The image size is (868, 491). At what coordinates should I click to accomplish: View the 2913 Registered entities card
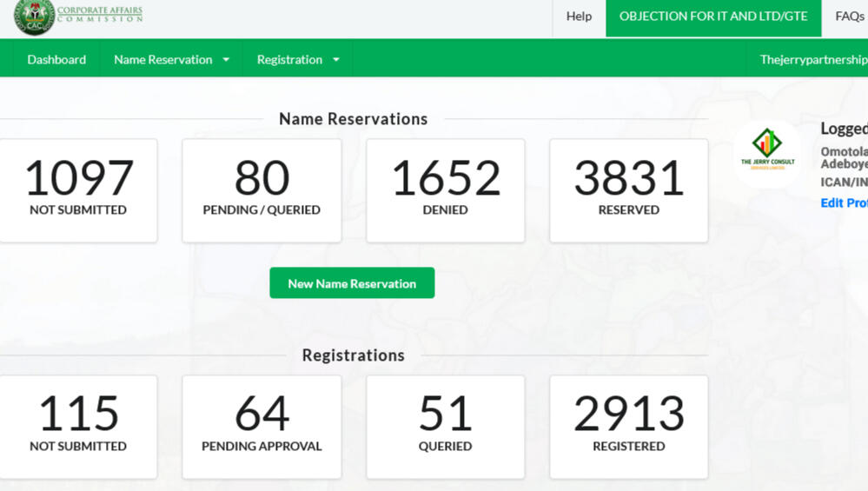coord(628,427)
